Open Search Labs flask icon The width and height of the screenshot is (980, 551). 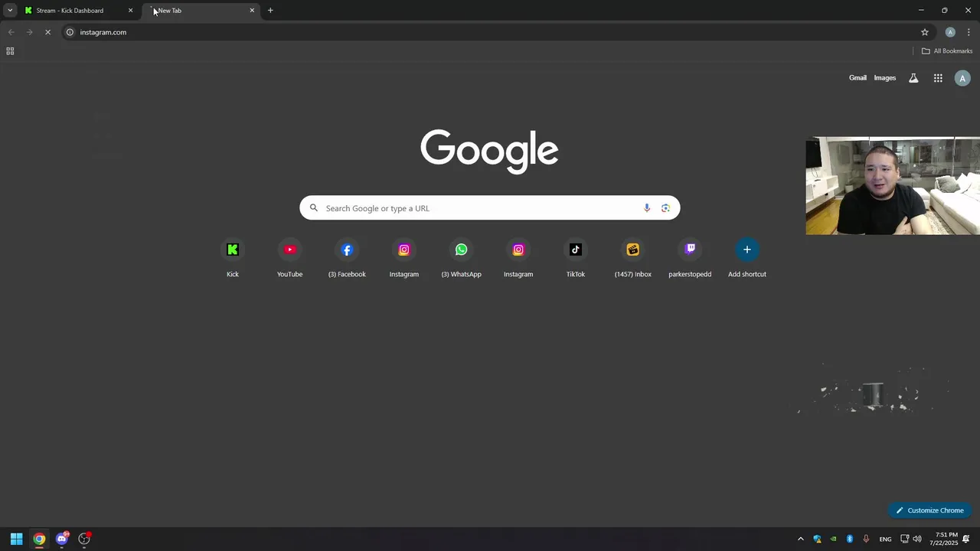pyautogui.click(x=913, y=78)
